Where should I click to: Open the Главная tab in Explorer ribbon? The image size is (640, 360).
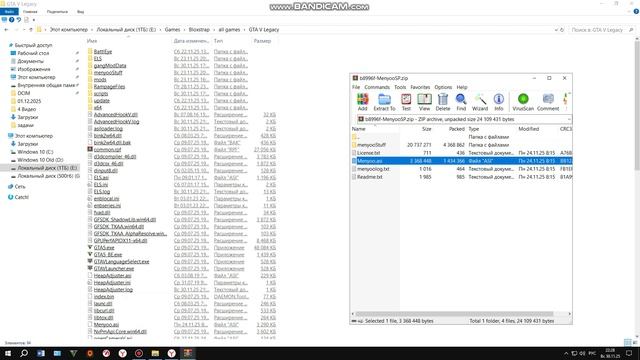pyautogui.click(x=30, y=11)
